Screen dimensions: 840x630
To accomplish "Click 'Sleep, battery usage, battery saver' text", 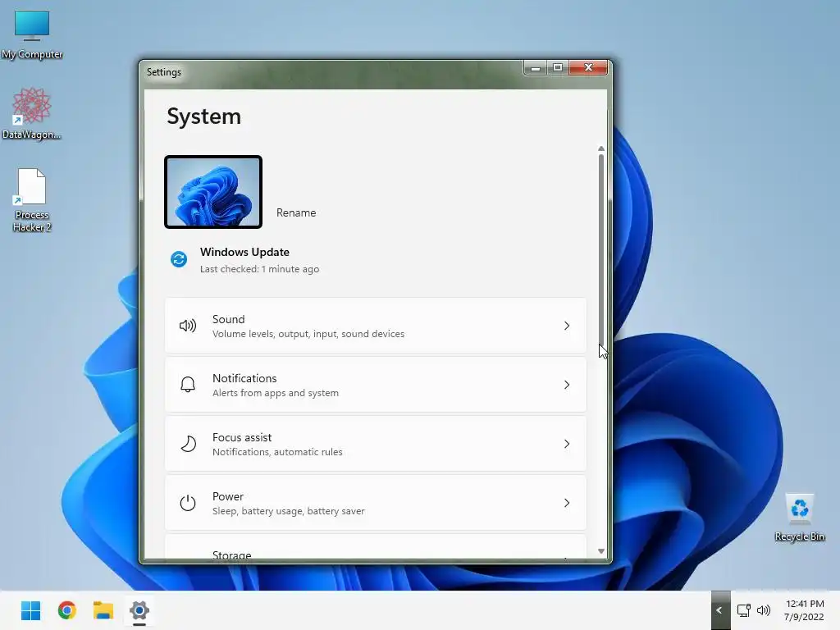I will point(289,511).
